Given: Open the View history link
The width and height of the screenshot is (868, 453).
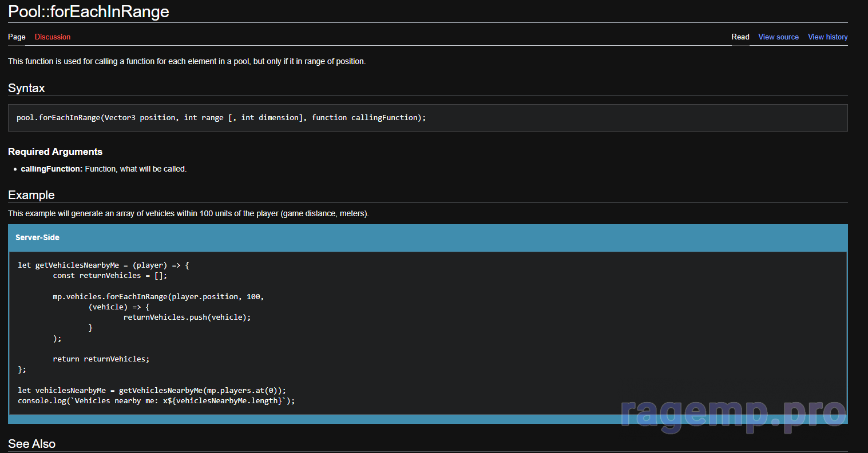Looking at the screenshot, I should point(827,37).
